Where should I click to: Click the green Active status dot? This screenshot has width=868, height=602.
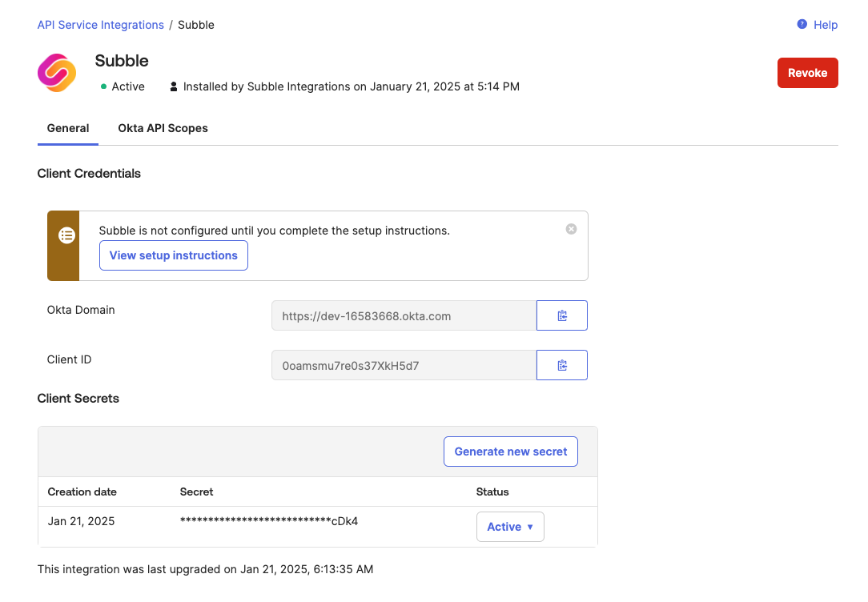click(103, 86)
